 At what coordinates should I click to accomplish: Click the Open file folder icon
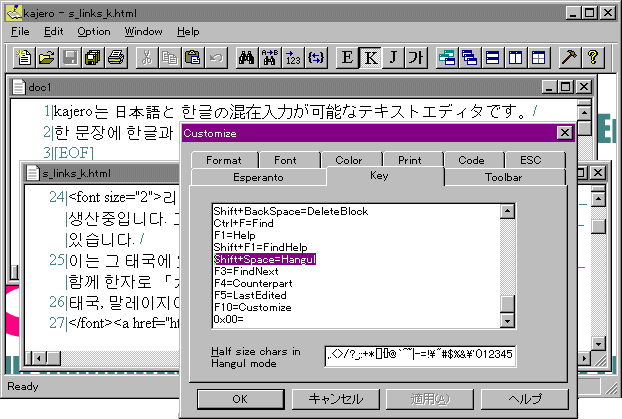47,58
